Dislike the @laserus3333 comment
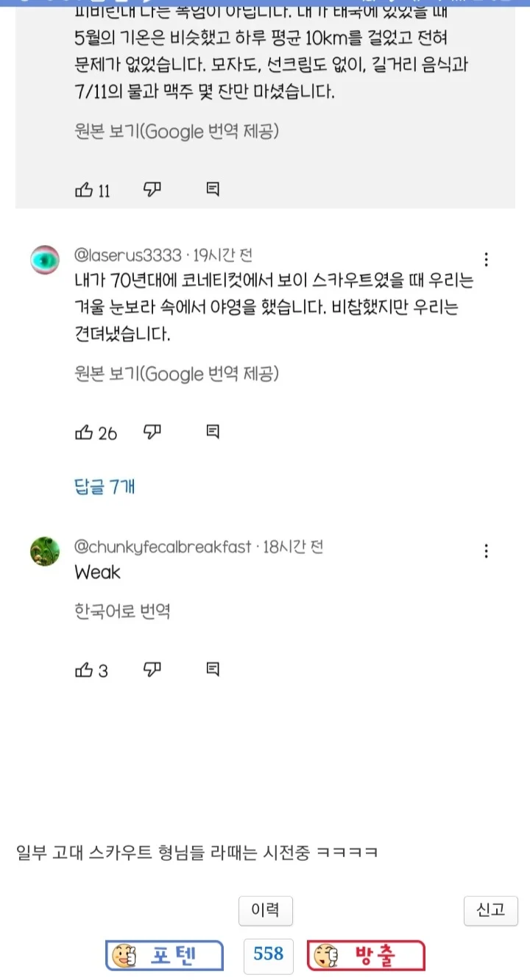The image size is (530, 980). (152, 432)
